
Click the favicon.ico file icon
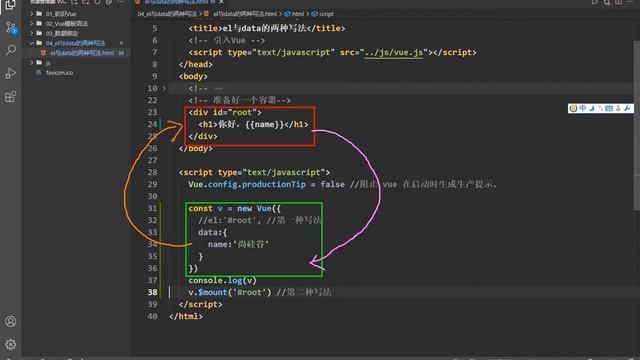39,72
